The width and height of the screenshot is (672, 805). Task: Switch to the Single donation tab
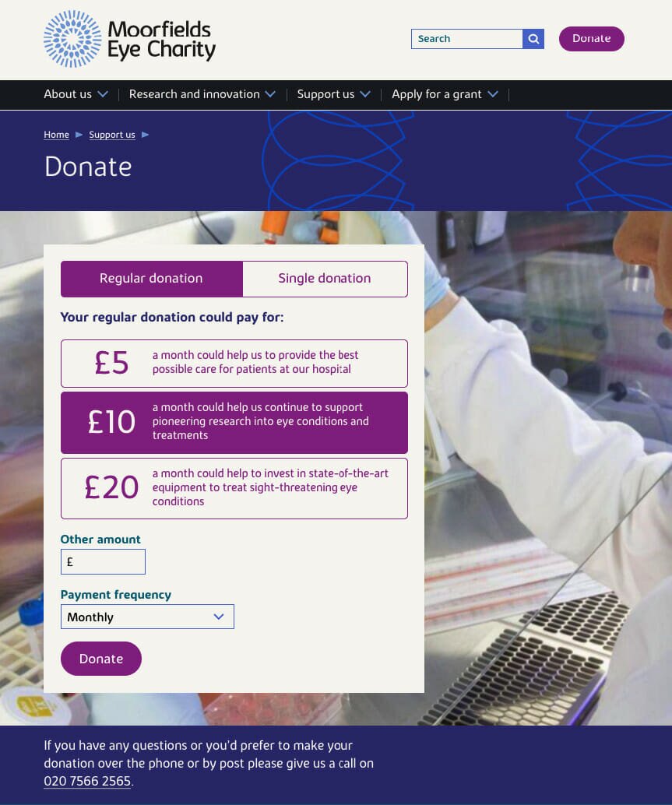point(325,279)
